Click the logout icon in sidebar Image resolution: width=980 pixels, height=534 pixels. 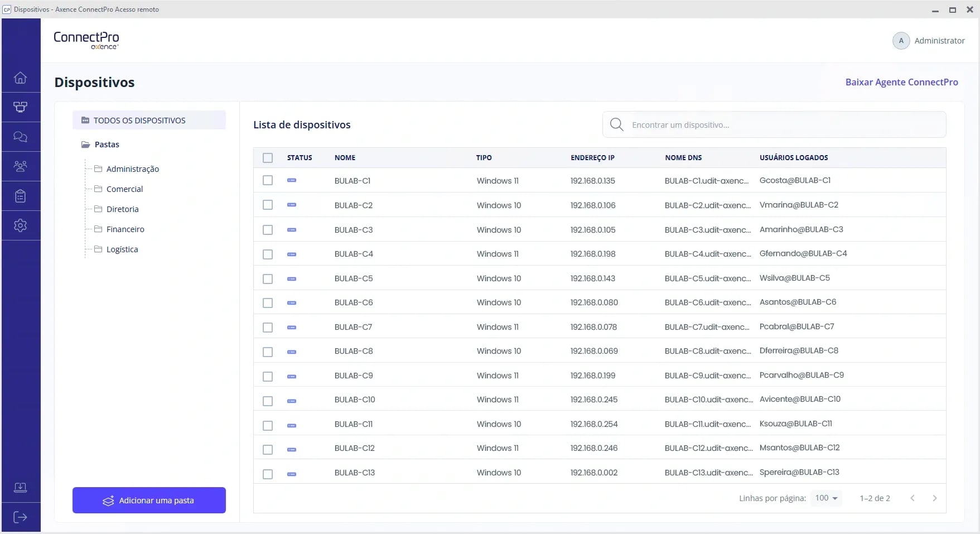pos(21,517)
